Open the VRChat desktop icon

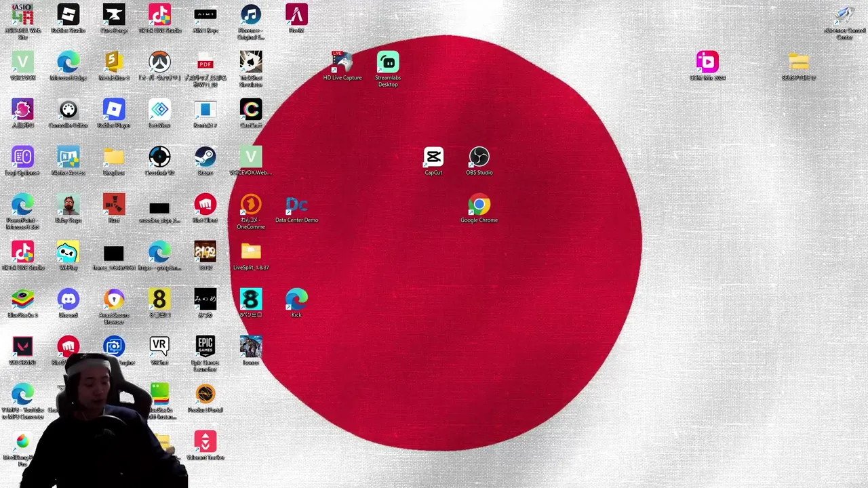[159, 347]
